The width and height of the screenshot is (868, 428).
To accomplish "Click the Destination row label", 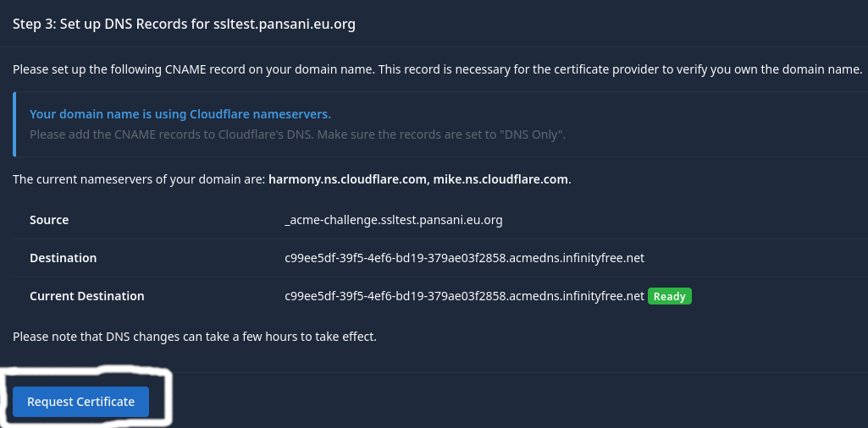I will tap(63, 258).
